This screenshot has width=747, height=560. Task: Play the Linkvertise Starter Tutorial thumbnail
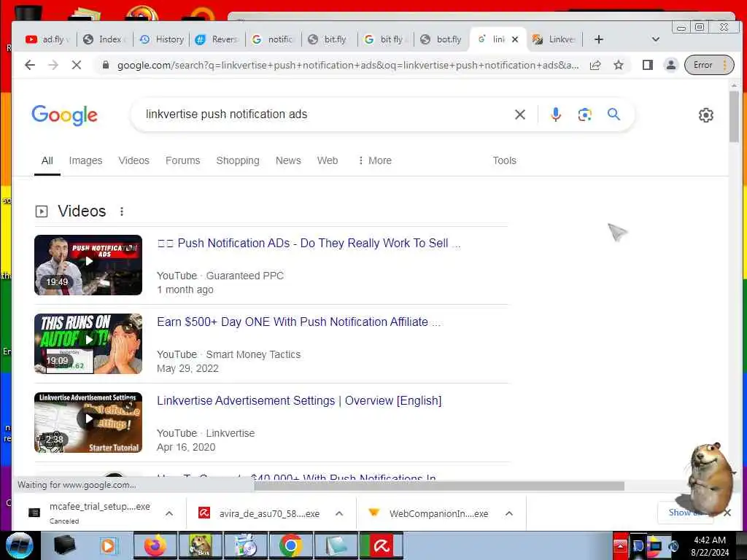click(88, 422)
